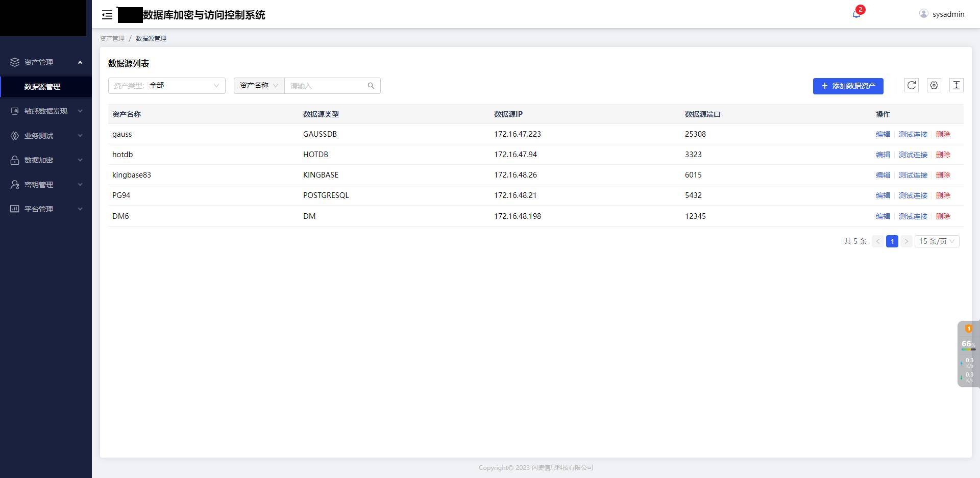Viewport: 980px width, 478px height.
Task: Refresh the data source list
Action: [912, 85]
